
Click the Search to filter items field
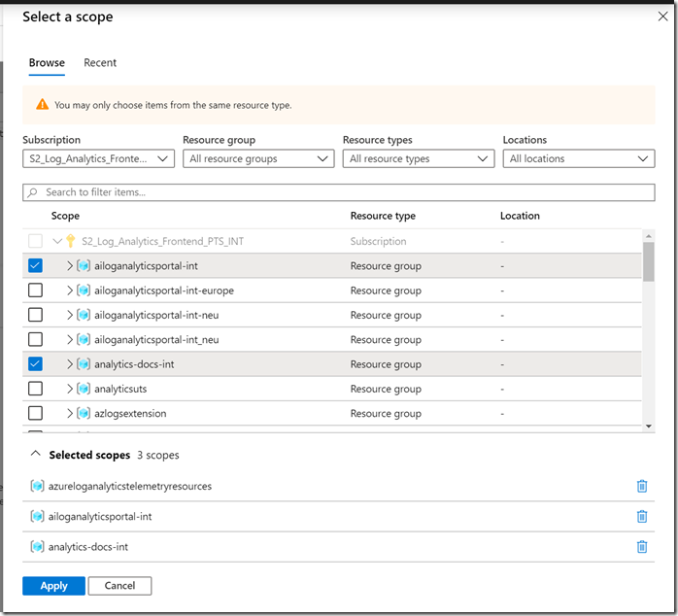coord(339,192)
